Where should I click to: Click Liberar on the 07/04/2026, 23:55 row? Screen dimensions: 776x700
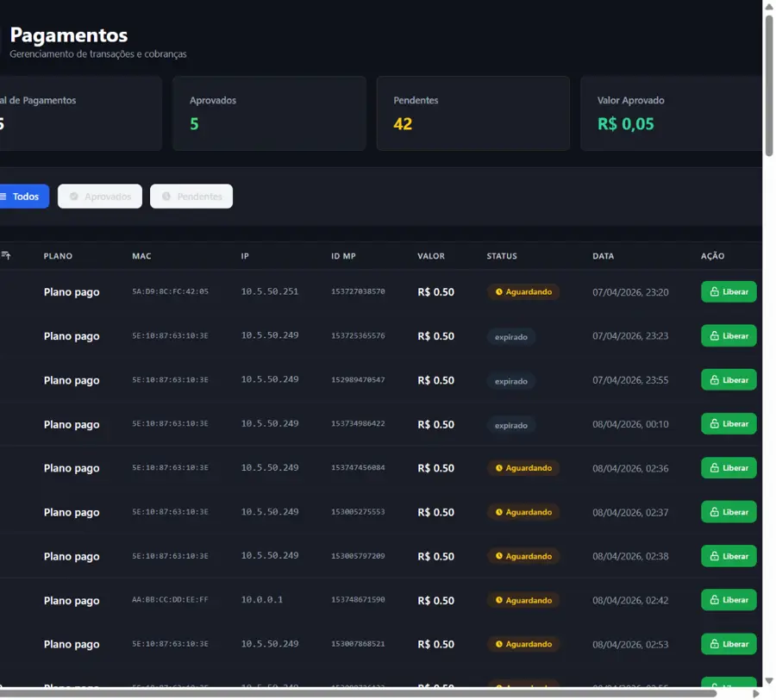coord(729,380)
